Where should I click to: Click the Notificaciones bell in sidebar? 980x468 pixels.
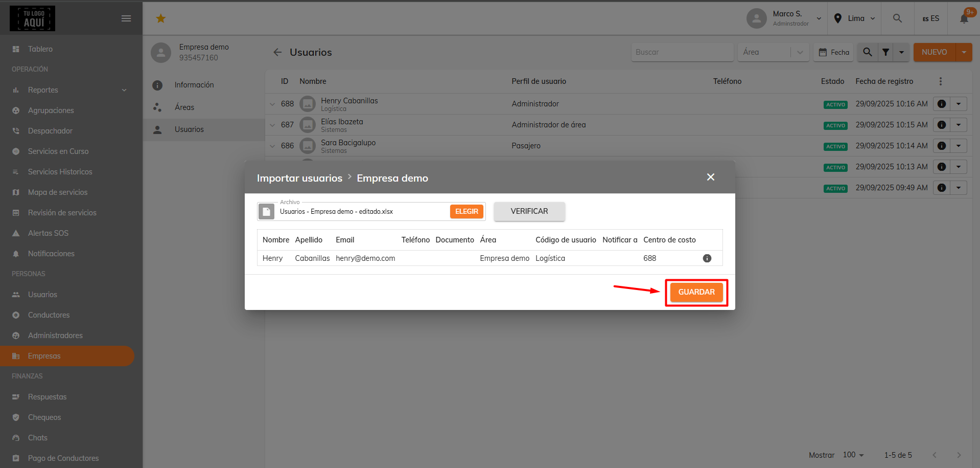point(16,254)
